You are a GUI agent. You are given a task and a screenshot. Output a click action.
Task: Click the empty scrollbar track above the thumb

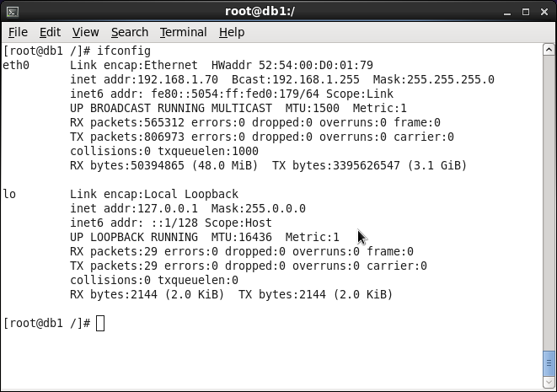[549, 202]
